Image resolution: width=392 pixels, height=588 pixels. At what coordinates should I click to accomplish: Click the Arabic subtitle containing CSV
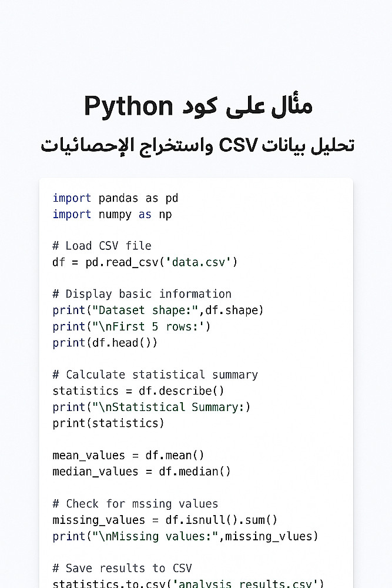(196, 145)
